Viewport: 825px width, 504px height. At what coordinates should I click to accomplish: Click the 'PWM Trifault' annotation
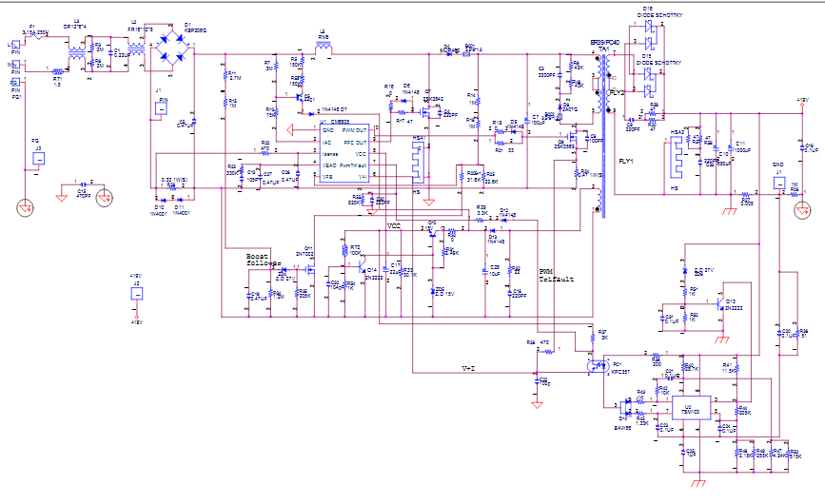click(x=556, y=276)
